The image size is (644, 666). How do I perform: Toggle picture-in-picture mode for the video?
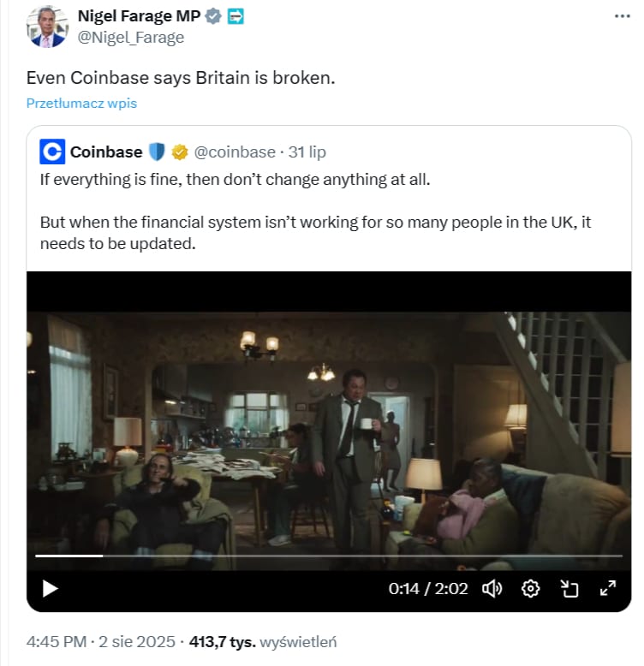pyautogui.click(x=569, y=588)
